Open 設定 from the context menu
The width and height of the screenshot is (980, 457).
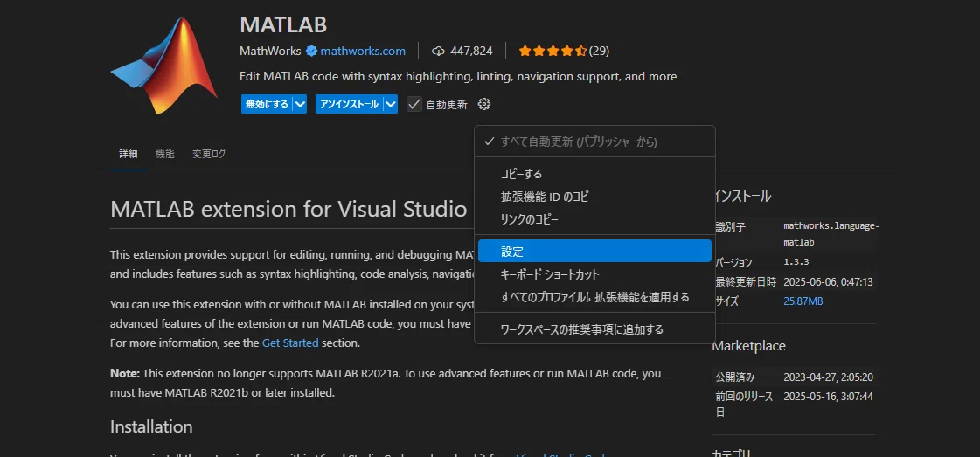click(x=594, y=251)
